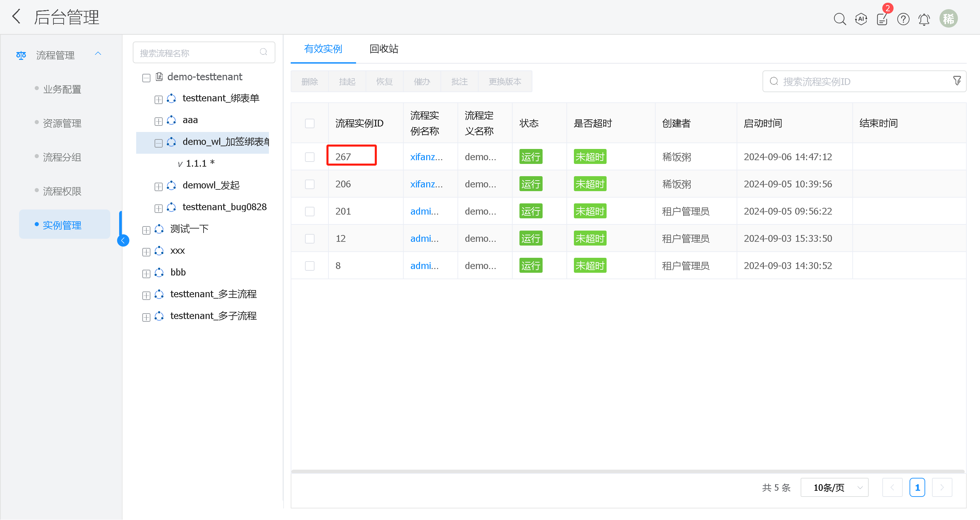This screenshot has height=520, width=980.
Task: Open the notification bell icon
Action: coord(924,19)
